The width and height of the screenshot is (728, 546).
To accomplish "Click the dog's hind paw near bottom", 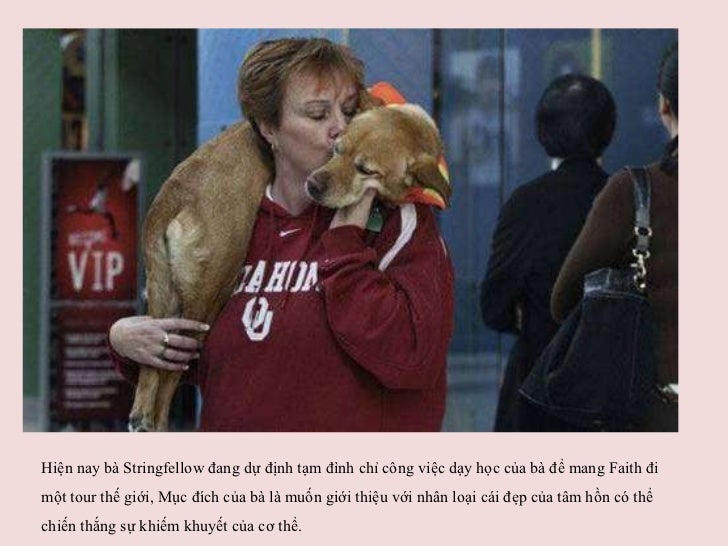I will (138, 422).
